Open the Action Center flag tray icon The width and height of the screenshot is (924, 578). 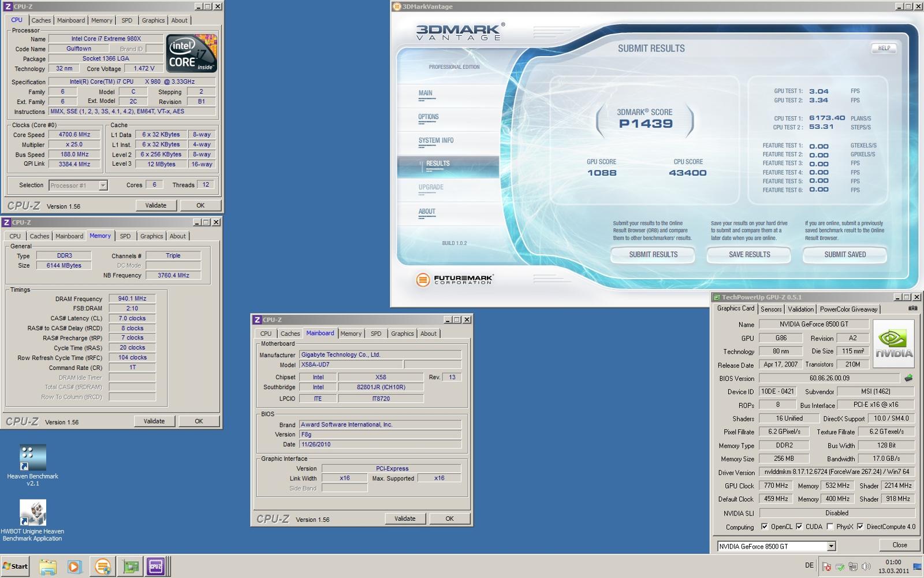[x=827, y=567]
